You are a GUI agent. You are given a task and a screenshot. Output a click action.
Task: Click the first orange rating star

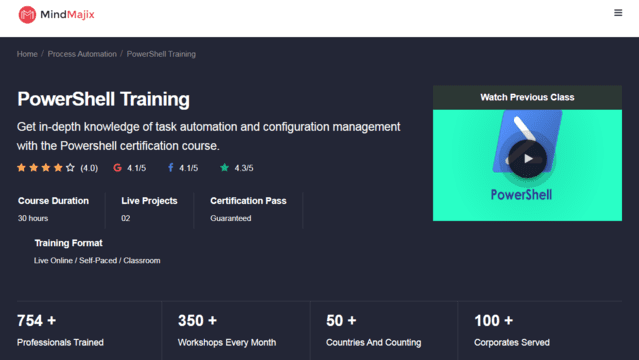(21, 168)
